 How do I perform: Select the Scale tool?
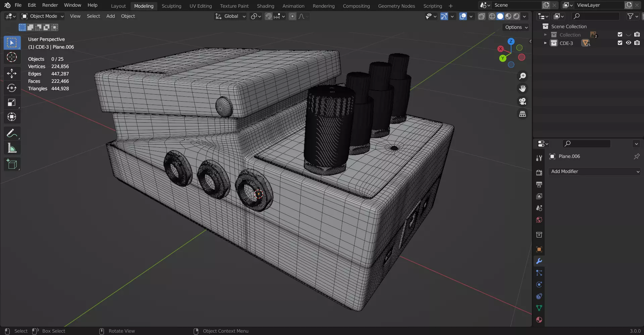point(12,102)
